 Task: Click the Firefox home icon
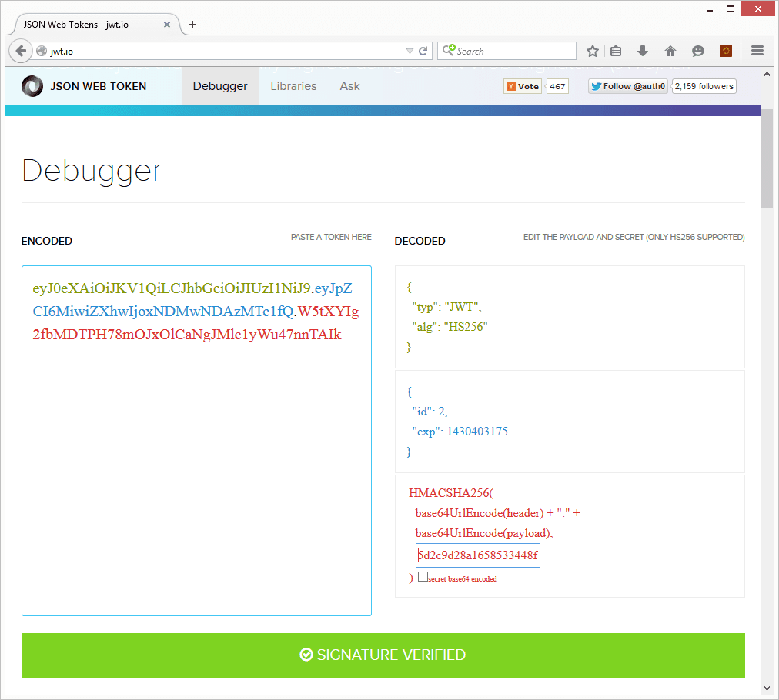coord(670,50)
